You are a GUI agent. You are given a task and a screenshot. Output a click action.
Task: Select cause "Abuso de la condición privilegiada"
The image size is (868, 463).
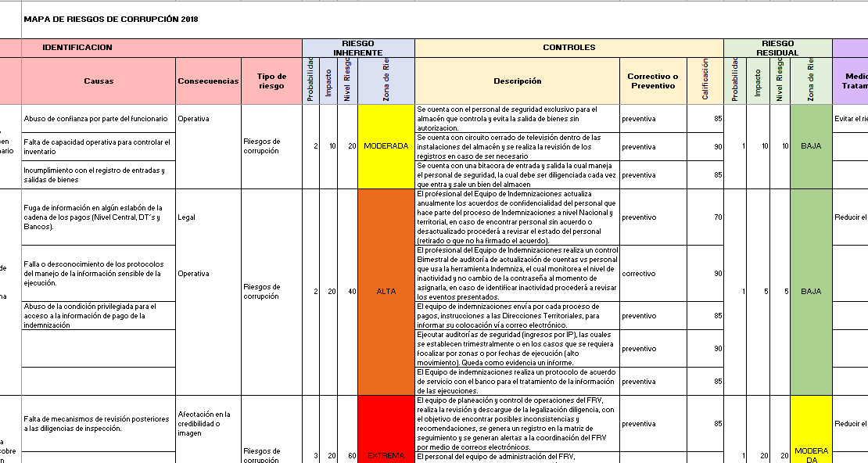tap(99, 316)
